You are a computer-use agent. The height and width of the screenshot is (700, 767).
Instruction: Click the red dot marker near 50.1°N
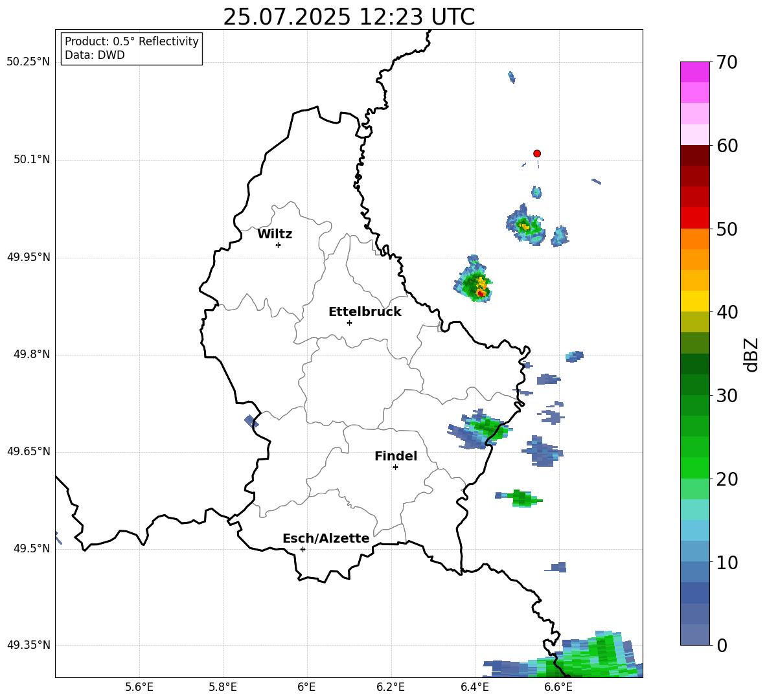coord(536,153)
